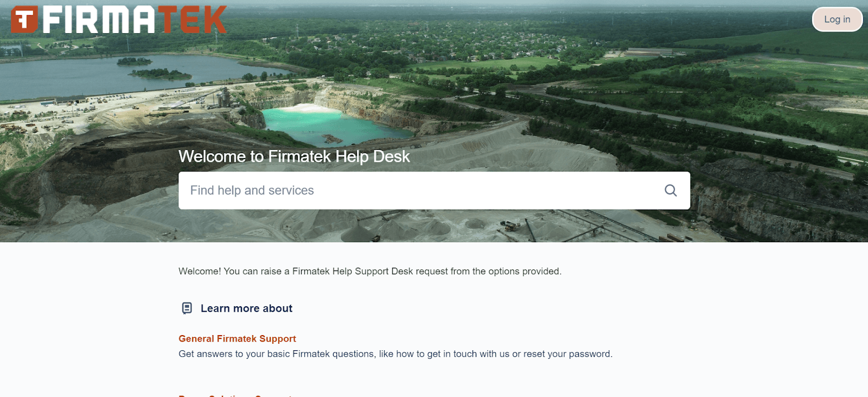Click the article icon beside Learn more about
Viewport: 868px width, 397px height.
[187, 308]
